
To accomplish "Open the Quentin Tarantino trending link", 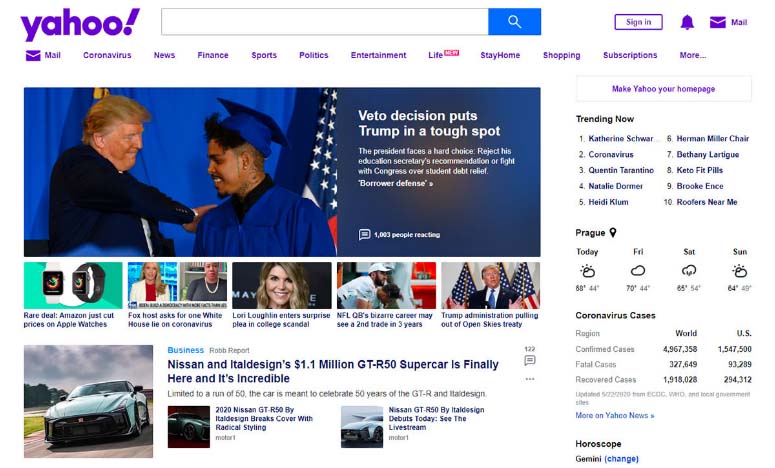I will click(621, 171).
